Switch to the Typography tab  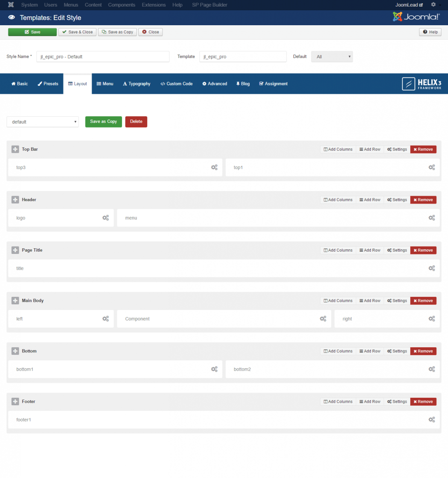[x=136, y=84]
